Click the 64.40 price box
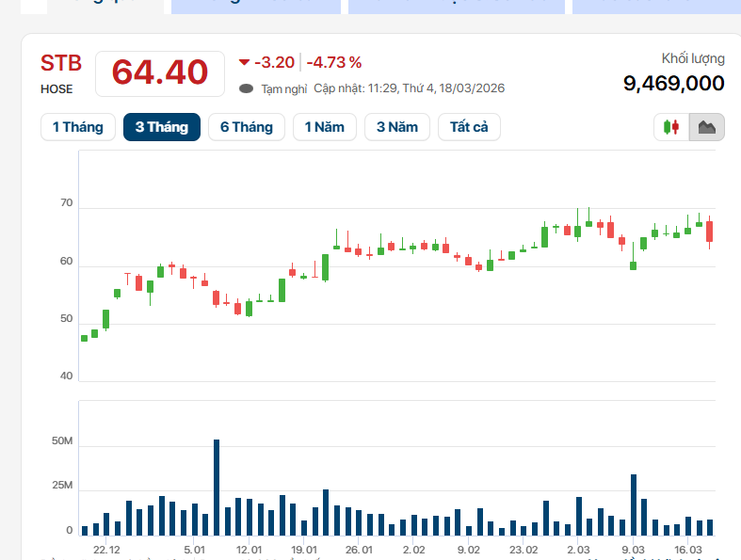The image size is (741, 560). pyautogui.click(x=160, y=73)
